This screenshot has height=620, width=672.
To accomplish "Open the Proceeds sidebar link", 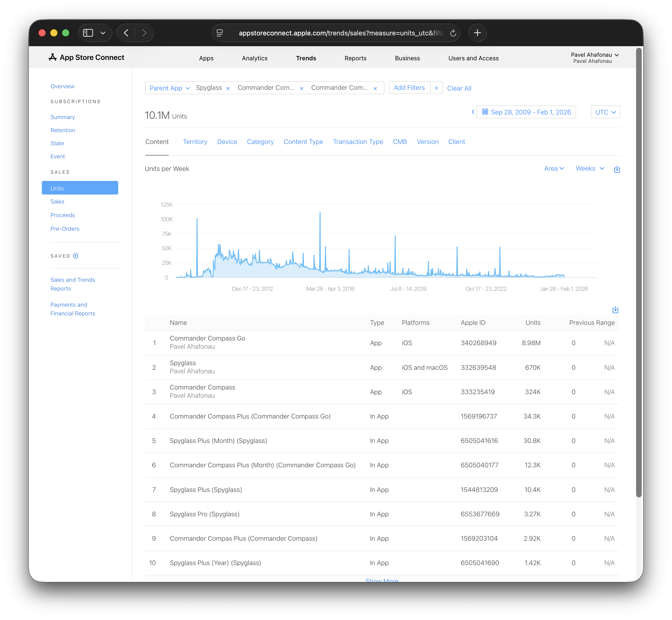I will click(x=63, y=215).
